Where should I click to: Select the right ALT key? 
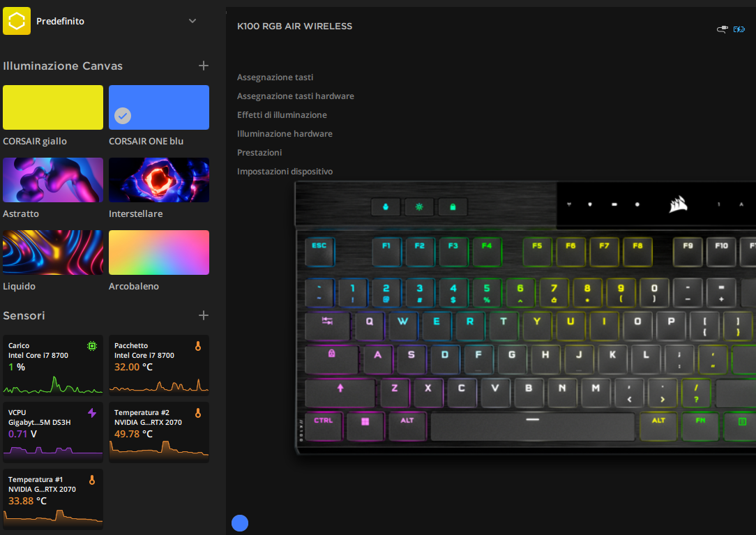658,425
